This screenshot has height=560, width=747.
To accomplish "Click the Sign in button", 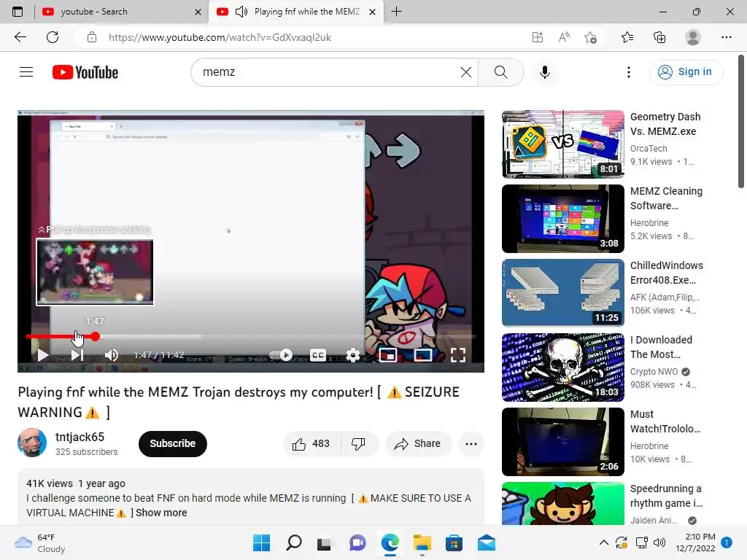I will [x=686, y=72].
